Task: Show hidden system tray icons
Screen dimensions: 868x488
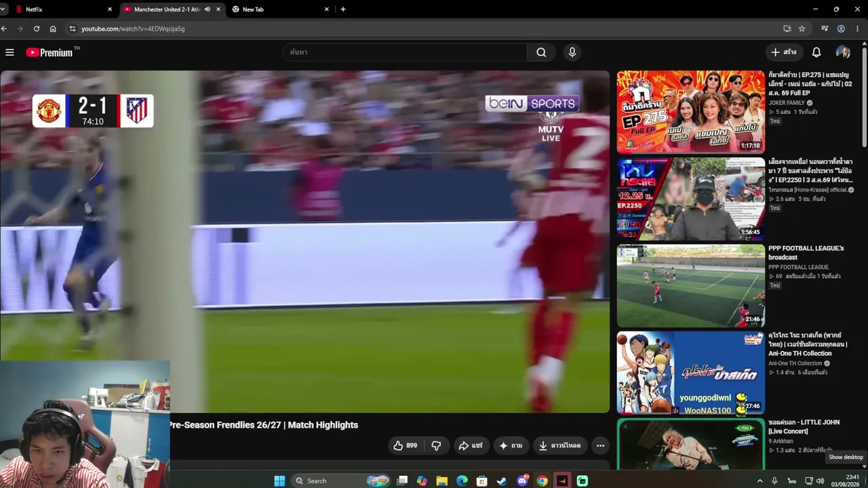Action: pyautogui.click(x=759, y=481)
